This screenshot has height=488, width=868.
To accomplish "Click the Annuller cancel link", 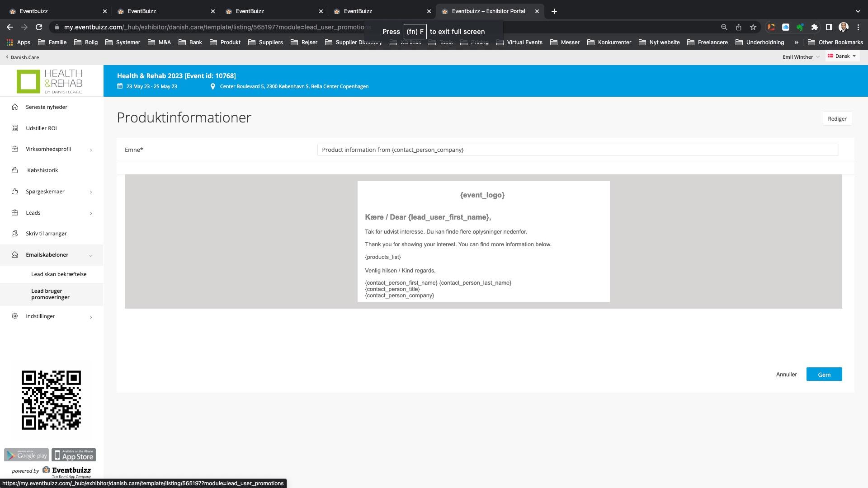I will [786, 375].
